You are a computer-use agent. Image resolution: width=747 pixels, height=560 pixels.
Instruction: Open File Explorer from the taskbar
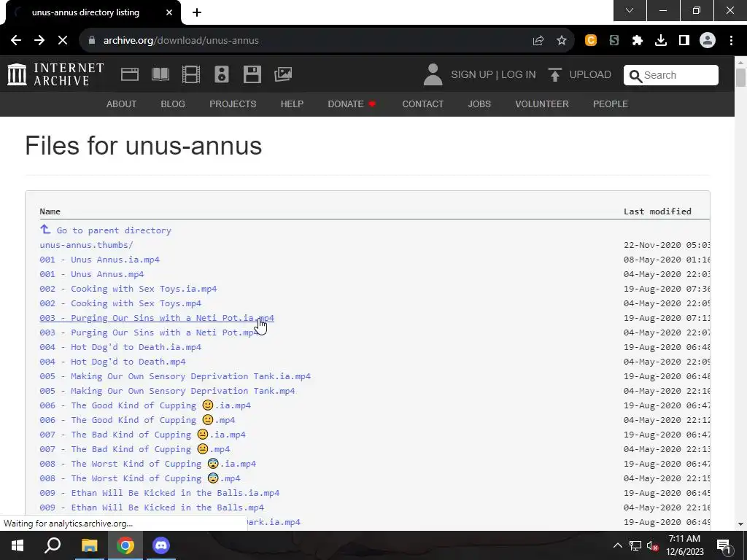(89, 545)
